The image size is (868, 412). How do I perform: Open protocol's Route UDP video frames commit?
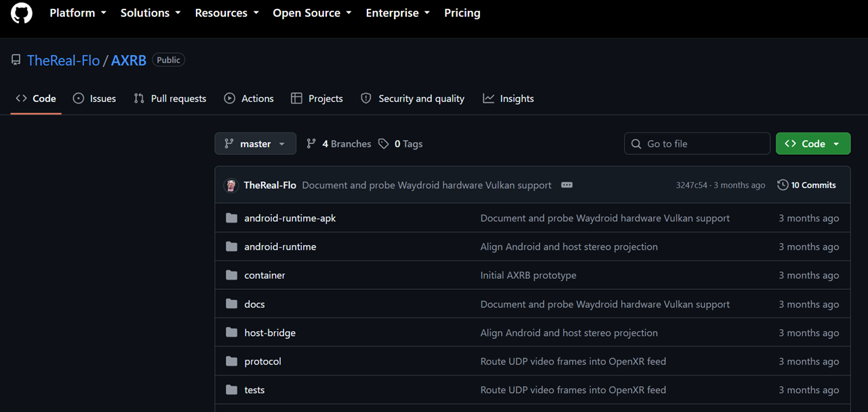pos(573,361)
